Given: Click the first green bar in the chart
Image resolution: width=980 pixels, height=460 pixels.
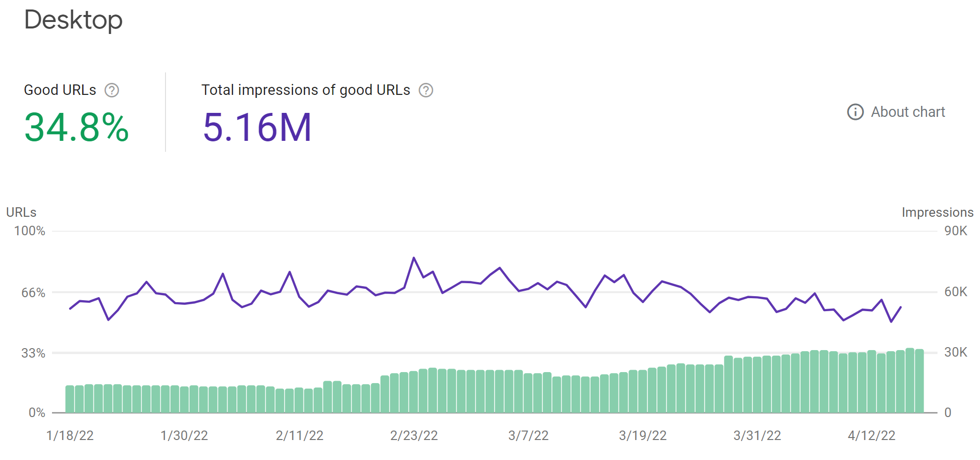Looking at the screenshot, I should coord(70,399).
